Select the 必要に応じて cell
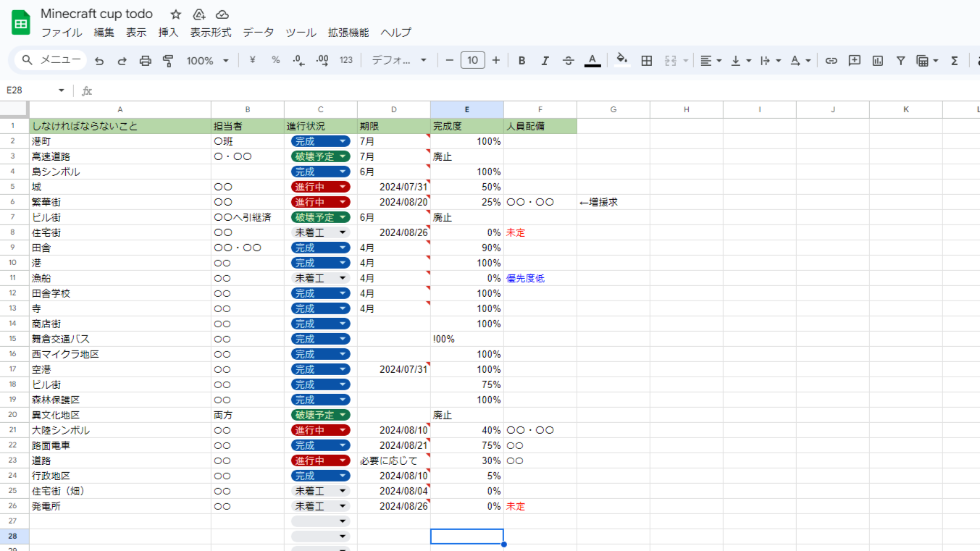This screenshot has height=551, width=980. (394, 460)
